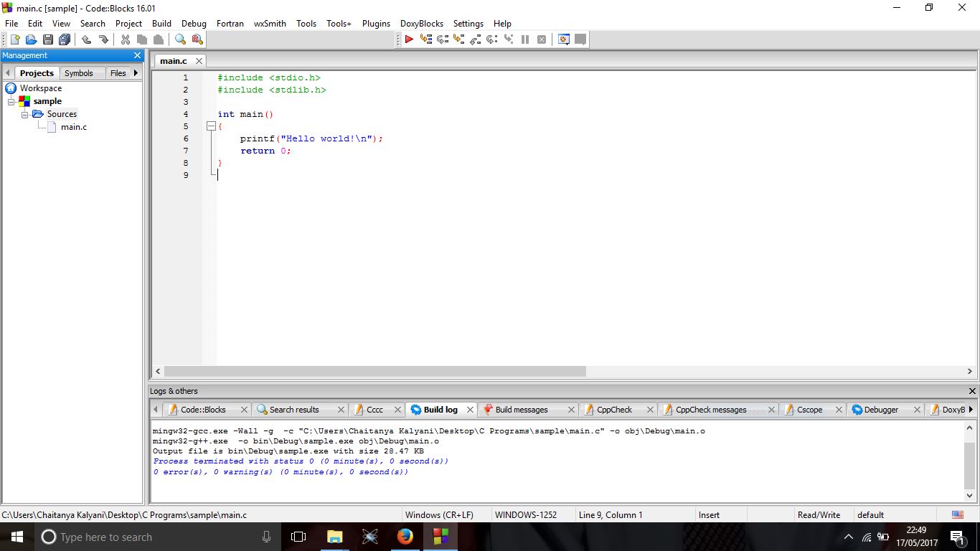The image size is (980, 551).
Task: Click the Cut toolbar icon
Action: coord(124,39)
